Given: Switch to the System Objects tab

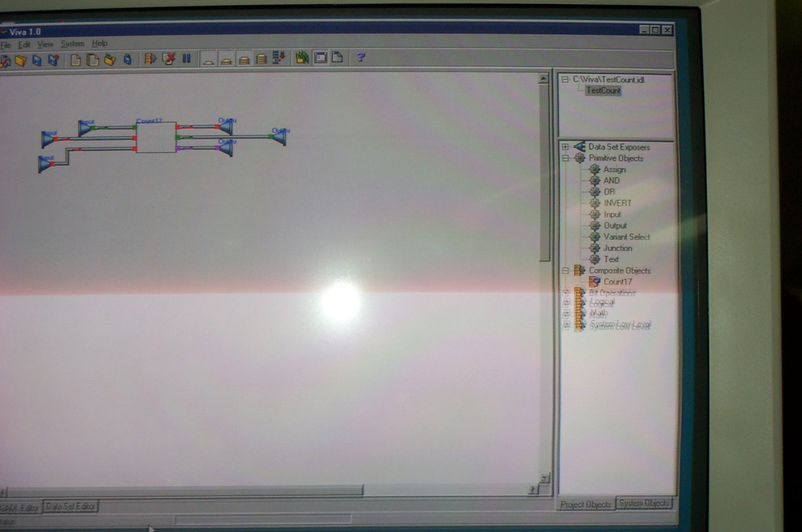Looking at the screenshot, I should tap(643, 503).
